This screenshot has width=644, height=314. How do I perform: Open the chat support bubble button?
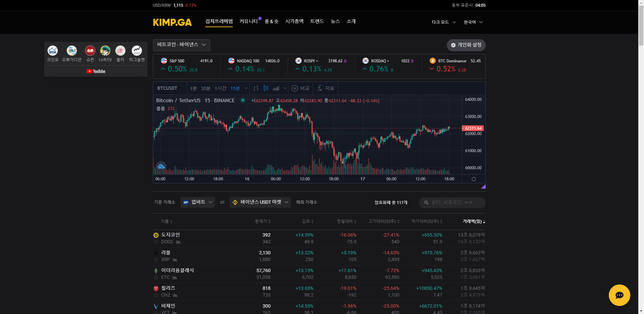point(619,295)
